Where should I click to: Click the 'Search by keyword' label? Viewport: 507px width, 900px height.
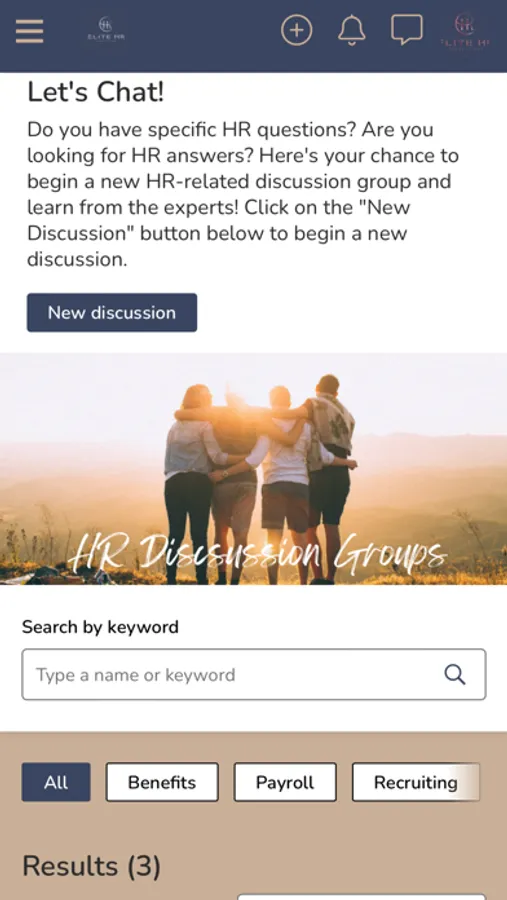pos(100,627)
